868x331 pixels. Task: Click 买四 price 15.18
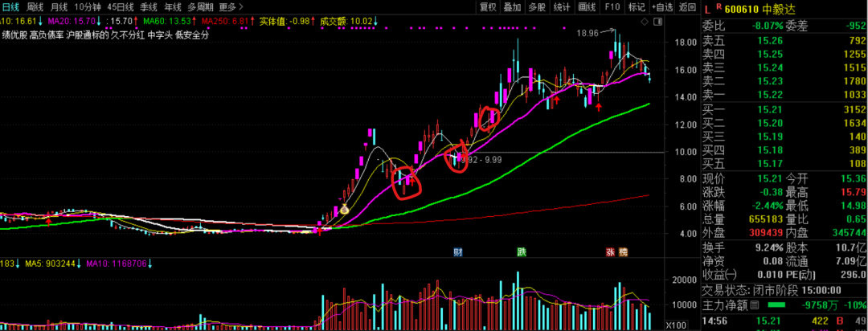click(770, 150)
